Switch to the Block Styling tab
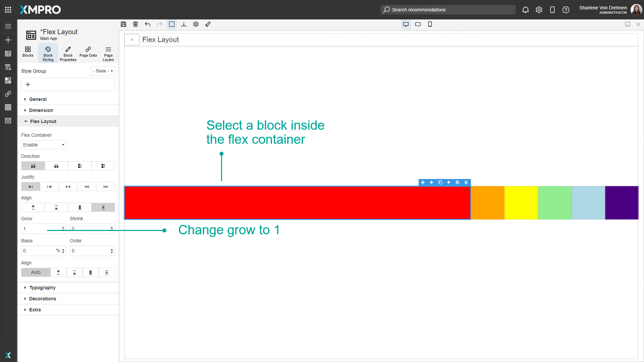Screen dimensions: 644x362 pos(48,53)
